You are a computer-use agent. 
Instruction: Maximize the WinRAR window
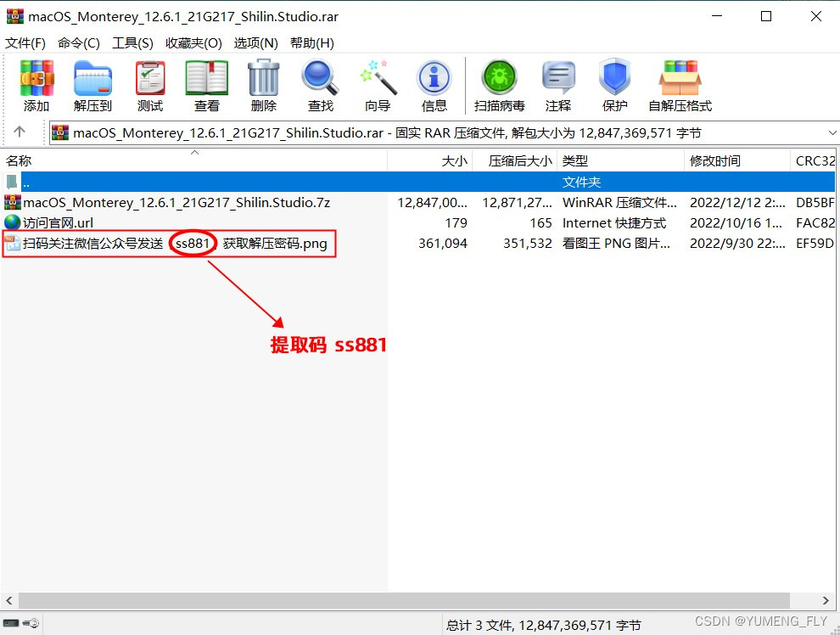point(766,16)
